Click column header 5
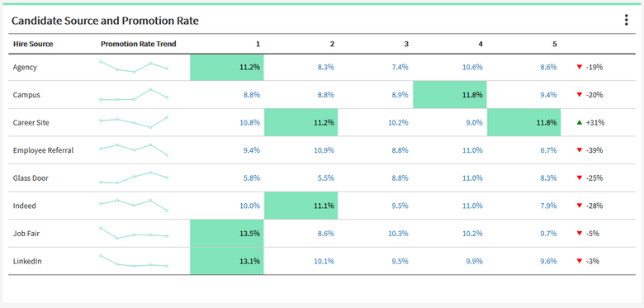Viewport: 644px width, 308px height. (555, 44)
